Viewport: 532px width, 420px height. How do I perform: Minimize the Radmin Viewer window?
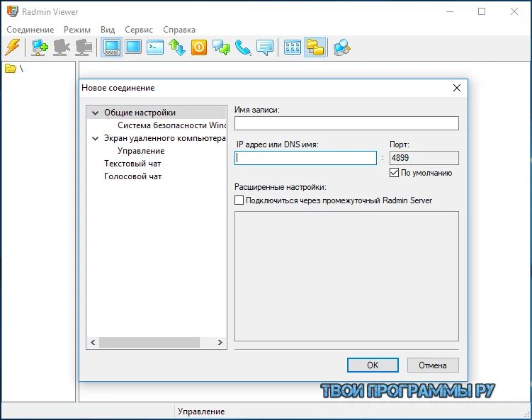[450, 11]
